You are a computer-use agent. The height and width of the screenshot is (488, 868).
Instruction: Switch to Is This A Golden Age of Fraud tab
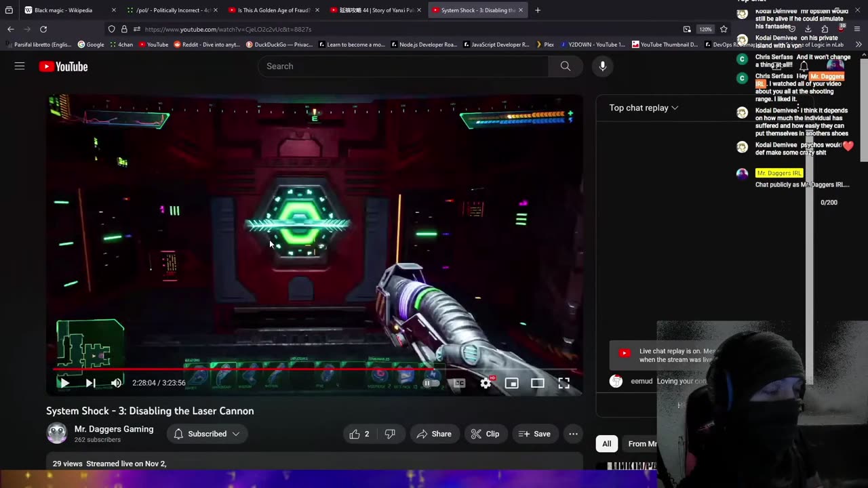[274, 10]
